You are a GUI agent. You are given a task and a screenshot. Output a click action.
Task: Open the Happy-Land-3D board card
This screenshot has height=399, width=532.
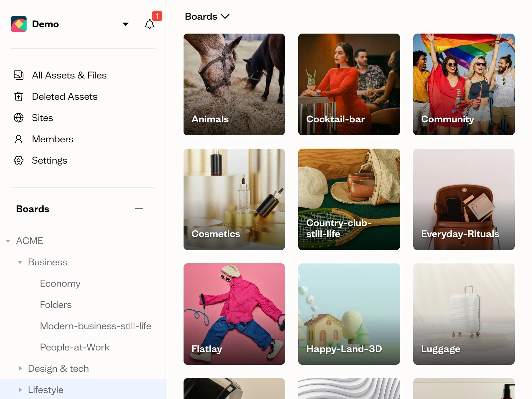tap(349, 314)
